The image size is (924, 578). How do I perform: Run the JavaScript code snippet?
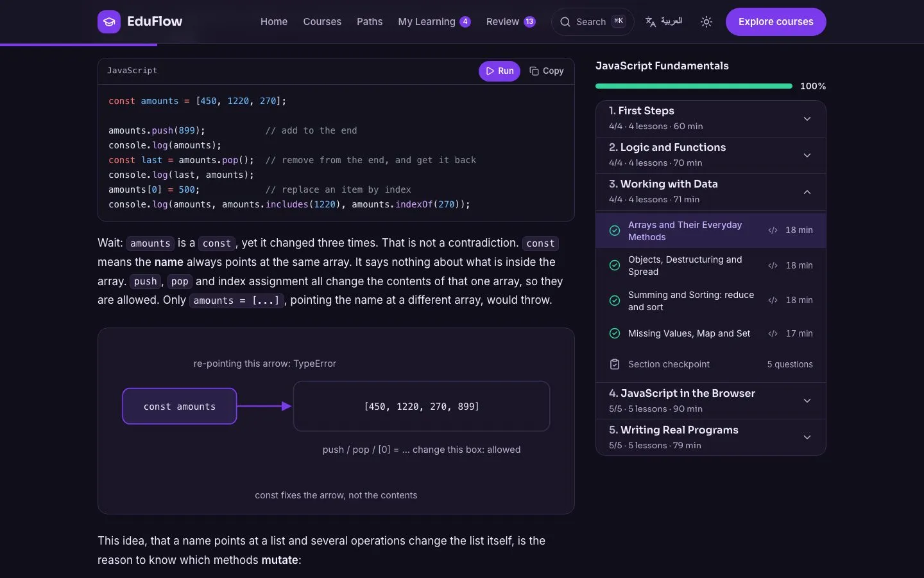coord(499,71)
